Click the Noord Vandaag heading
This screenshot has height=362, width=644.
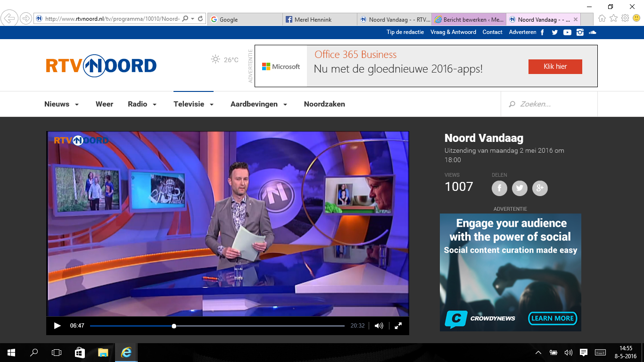(484, 138)
